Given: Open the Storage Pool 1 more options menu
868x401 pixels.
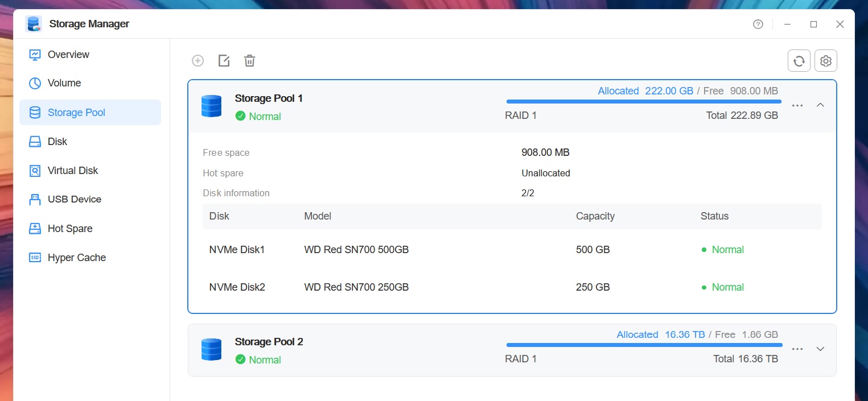Looking at the screenshot, I should point(797,105).
